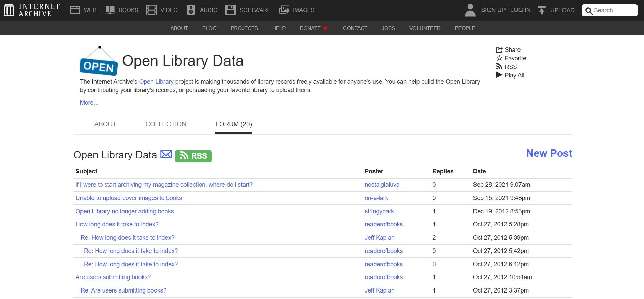This screenshot has height=299, width=644.
Task: Open the Books section icon
Action: [x=110, y=10]
